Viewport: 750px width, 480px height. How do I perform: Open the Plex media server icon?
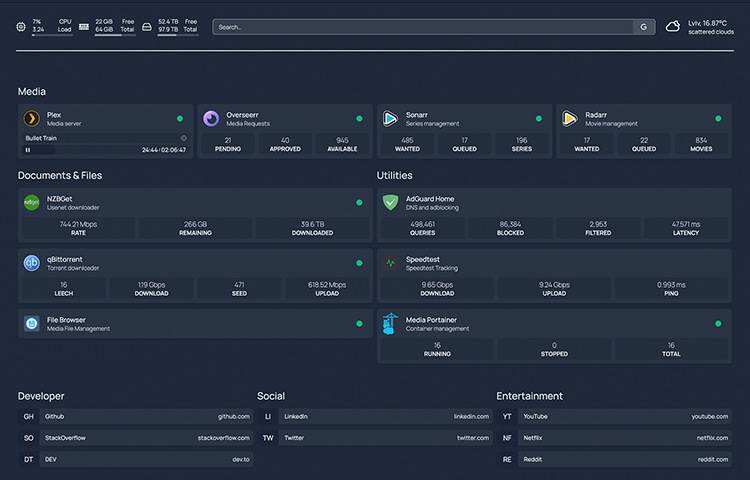click(x=32, y=119)
